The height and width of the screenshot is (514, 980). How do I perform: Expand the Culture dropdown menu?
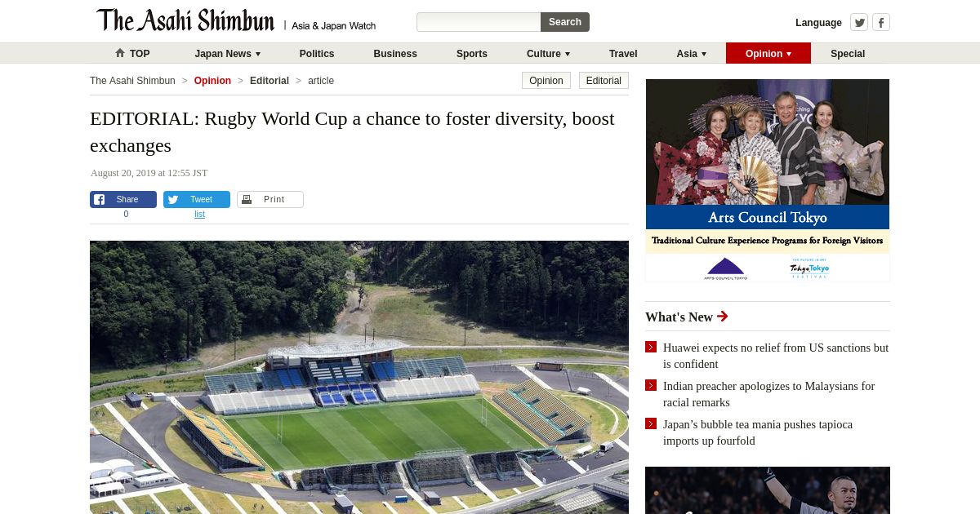coord(548,54)
